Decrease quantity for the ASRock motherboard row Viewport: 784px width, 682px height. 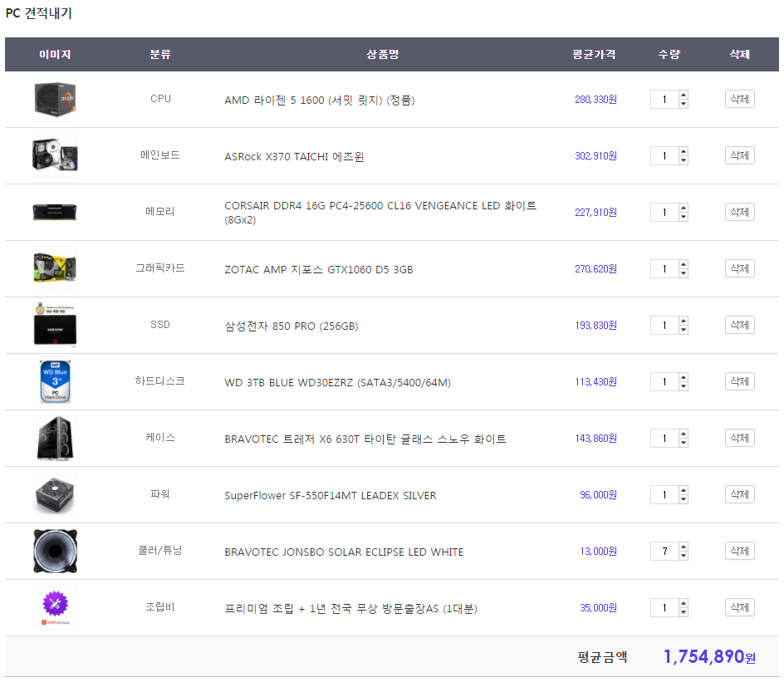(683, 160)
